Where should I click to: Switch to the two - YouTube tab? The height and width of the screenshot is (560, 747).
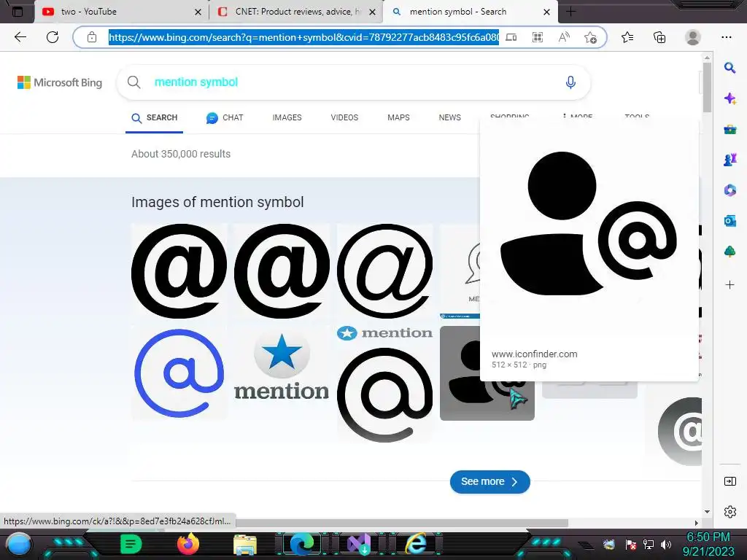pyautogui.click(x=121, y=12)
